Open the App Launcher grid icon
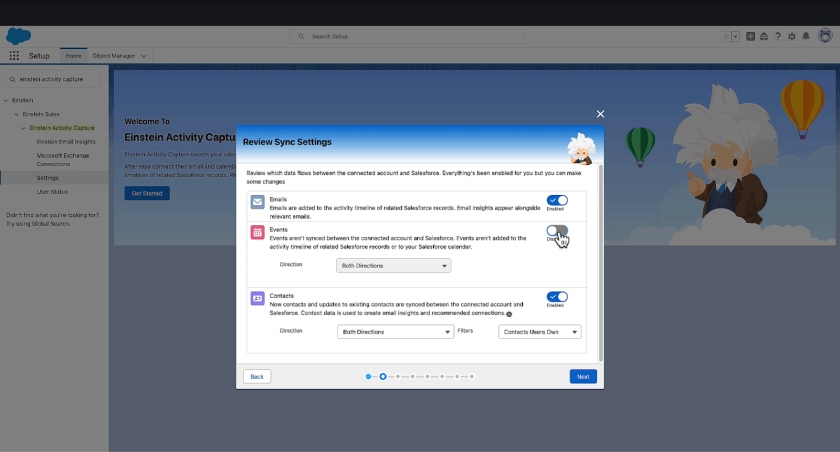840x452 pixels. pos(14,56)
